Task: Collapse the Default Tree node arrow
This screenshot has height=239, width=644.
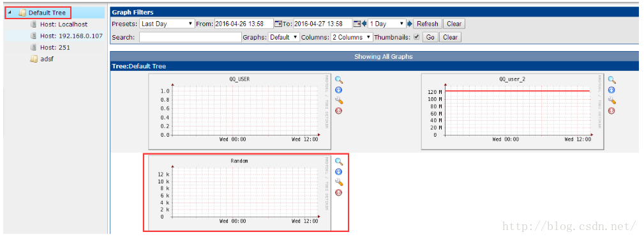Action: point(10,13)
